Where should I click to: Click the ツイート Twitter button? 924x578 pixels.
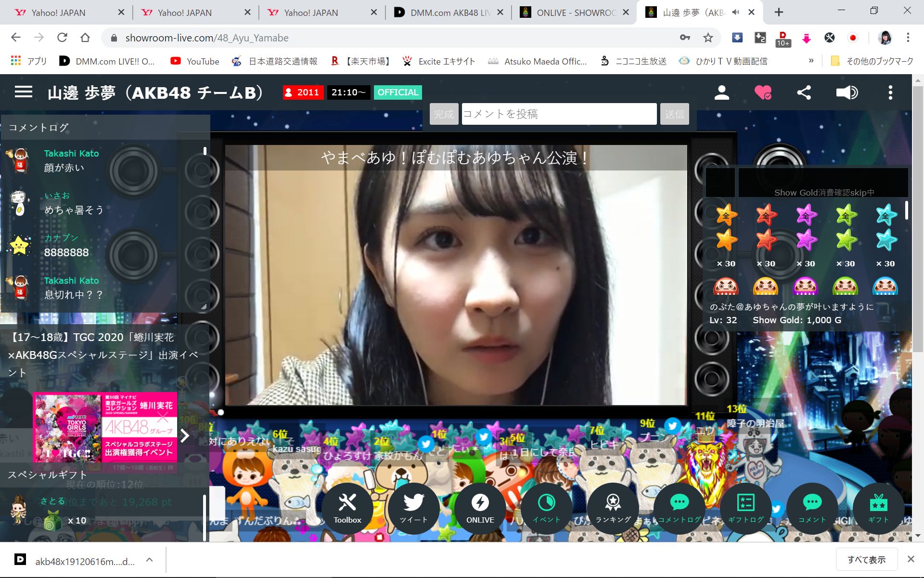413,508
